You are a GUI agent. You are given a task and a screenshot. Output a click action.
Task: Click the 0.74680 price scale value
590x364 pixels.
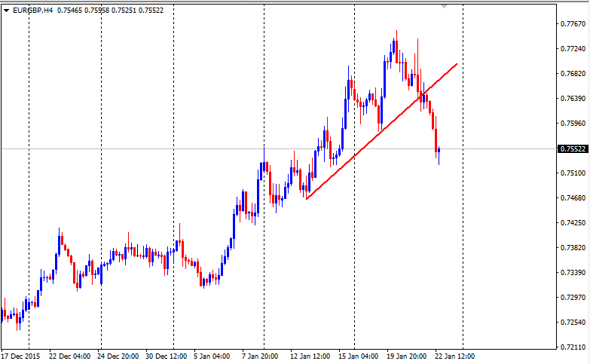(573, 198)
